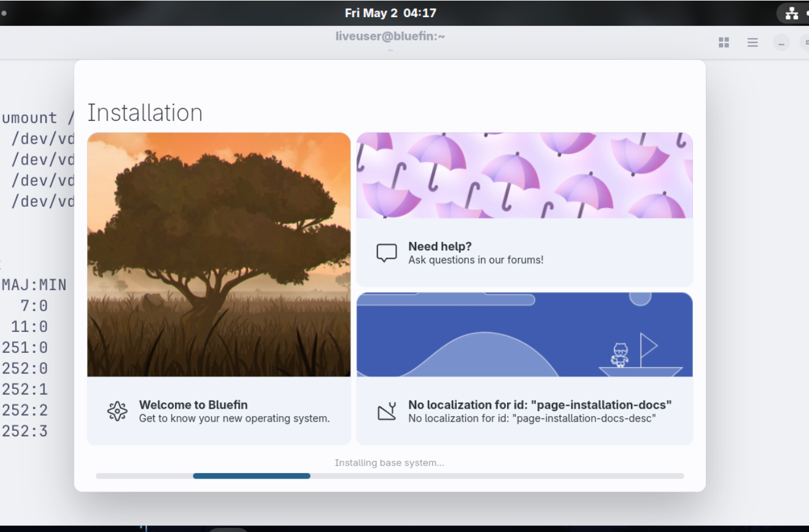Click the "252:3" value in terminal
The height and width of the screenshot is (532, 809).
click(x=25, y=431)
